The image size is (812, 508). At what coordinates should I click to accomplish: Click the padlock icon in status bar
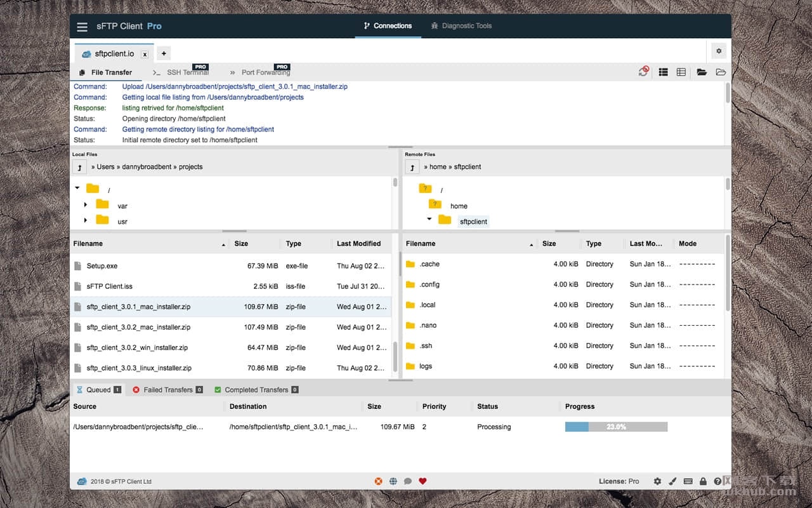(x=703, y=481)
